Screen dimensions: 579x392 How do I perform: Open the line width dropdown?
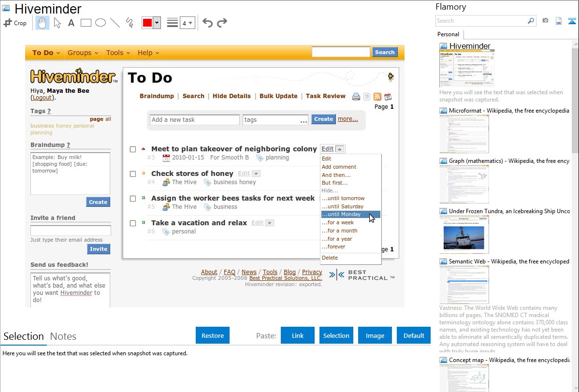(187, 23)
